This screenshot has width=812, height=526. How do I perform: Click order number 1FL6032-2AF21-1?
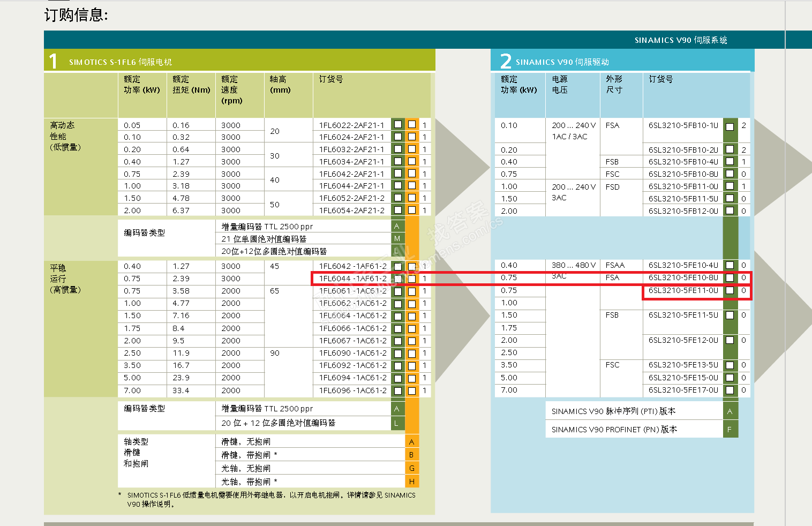tap(352, 149)
